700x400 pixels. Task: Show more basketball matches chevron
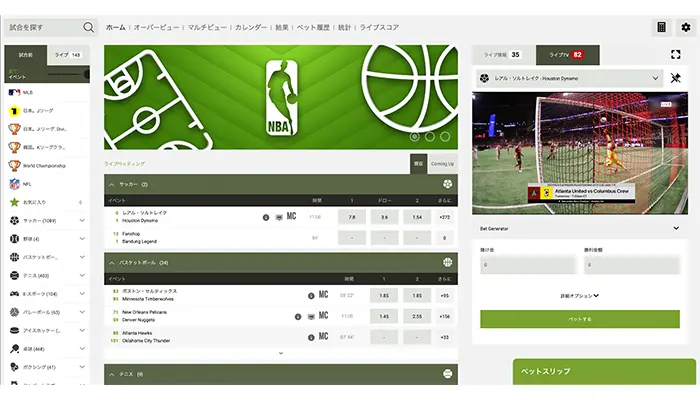point(281,353)
